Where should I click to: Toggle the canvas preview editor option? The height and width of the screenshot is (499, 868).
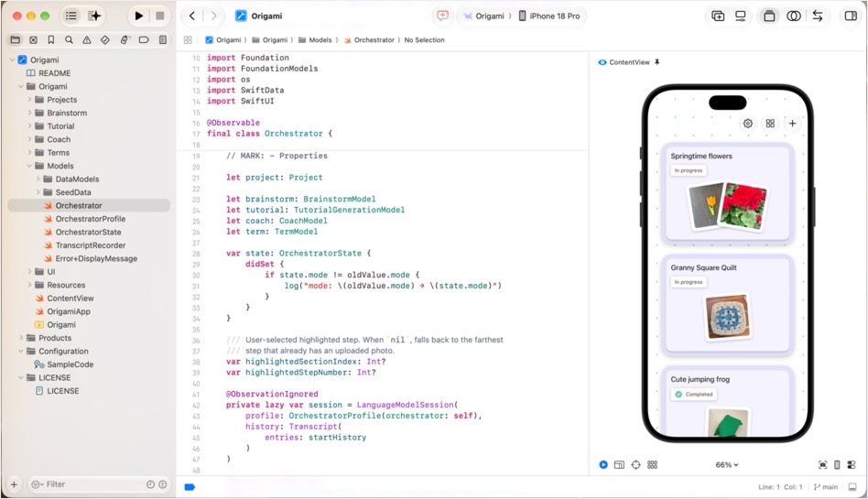(x=769, y=16)
